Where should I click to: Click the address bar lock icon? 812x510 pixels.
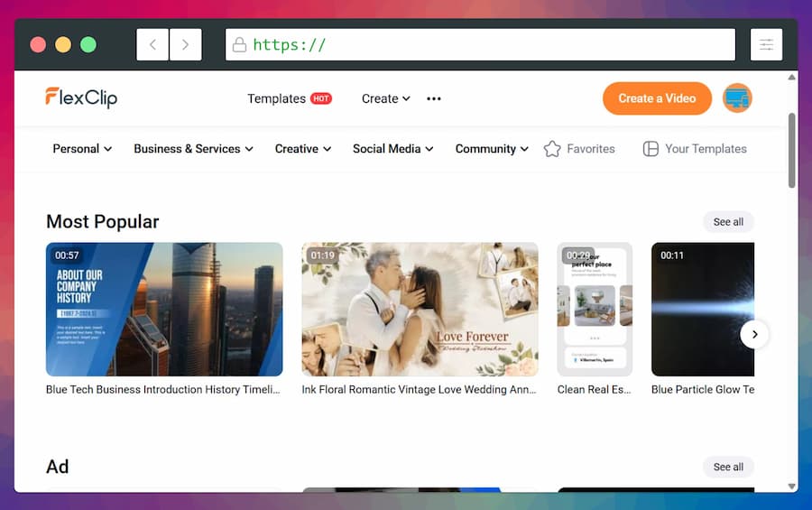(x=239, y=44)
